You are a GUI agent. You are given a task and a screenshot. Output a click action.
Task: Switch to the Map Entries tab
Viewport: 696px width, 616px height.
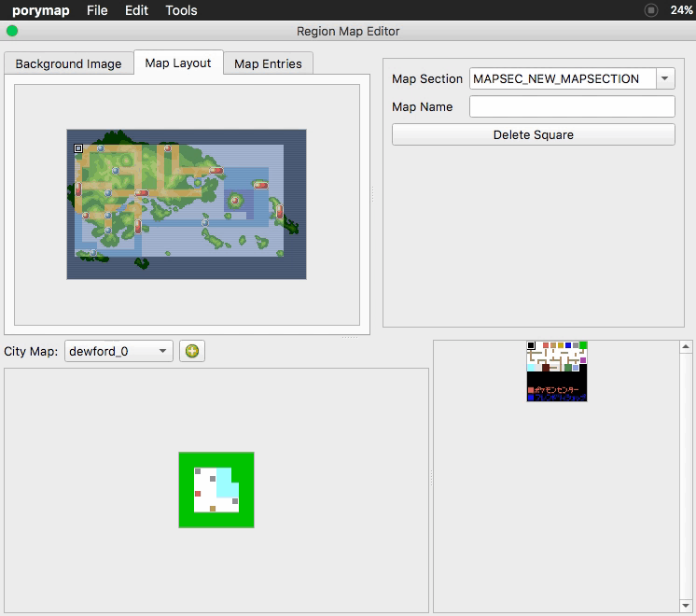268,64
